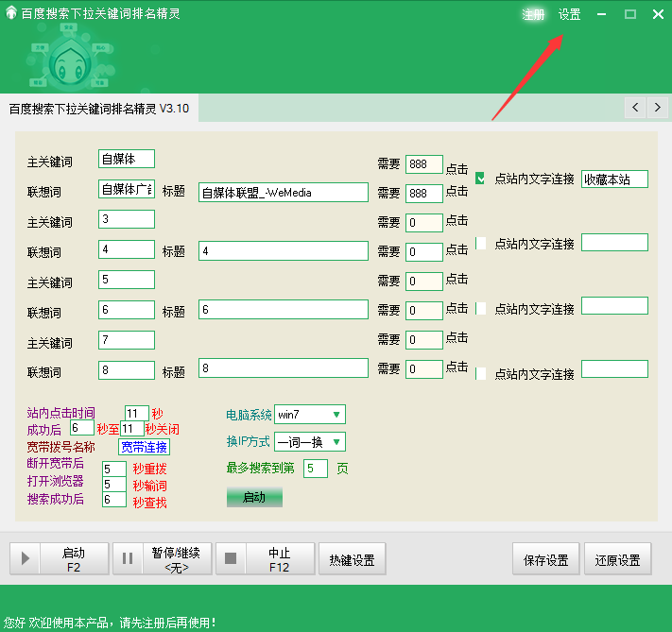Click the 站内点击时间 seconds field

[x=137, y=414]
